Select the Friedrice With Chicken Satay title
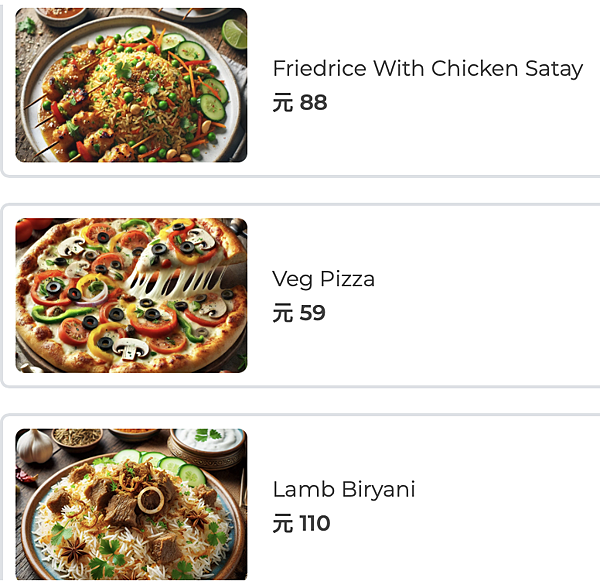Image resolution: width=600 pixels, height=588 pixels. pyautogui.click(x=428, y=69)
